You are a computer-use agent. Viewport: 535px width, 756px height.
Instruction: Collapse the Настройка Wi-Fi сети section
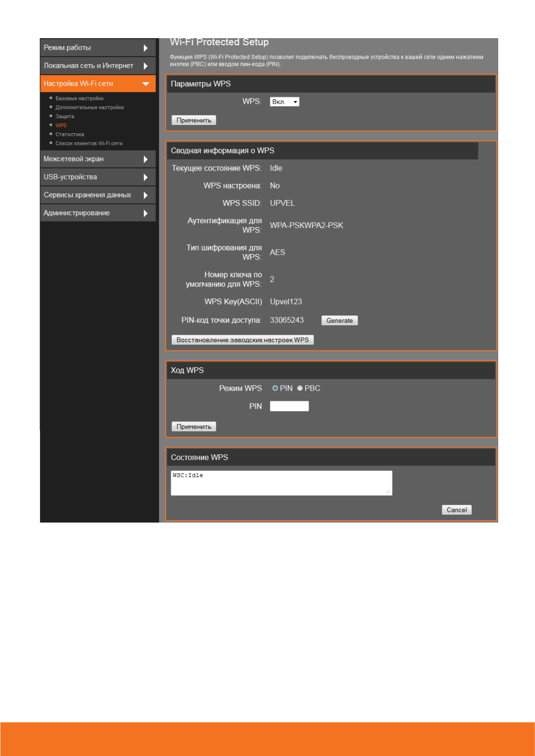[x=145, y=84]
